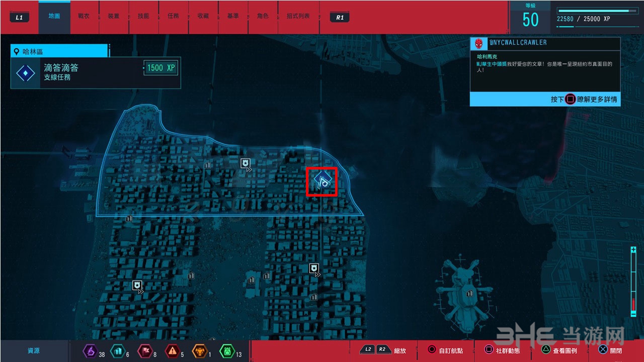The height and width of the screenshot is (362, 644).
Task: Open the 戰衣 suits tab
Action: point(84,17)
